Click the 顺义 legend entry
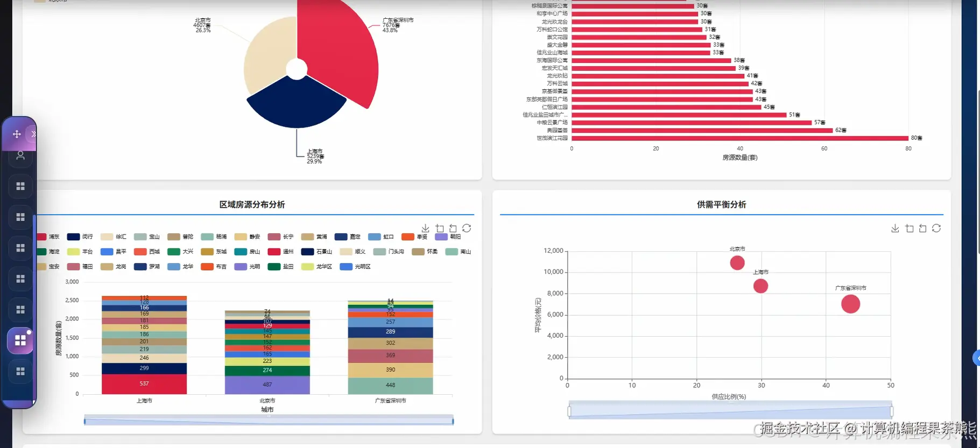Viewport: 980px width, 448px height. pyautogui.click(x=353, y=252)
